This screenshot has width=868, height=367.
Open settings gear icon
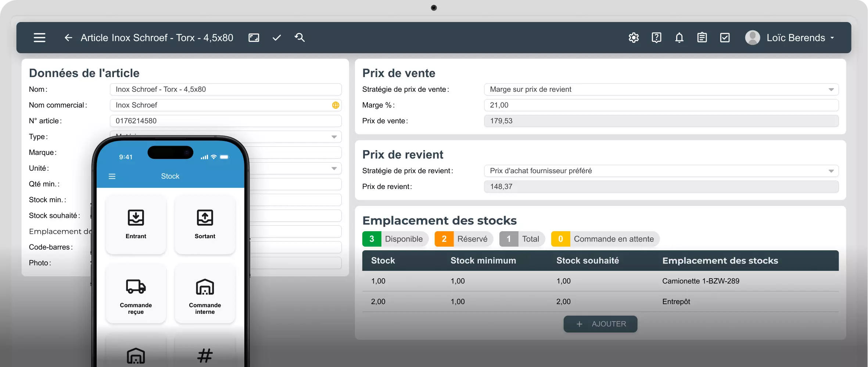pyautogui.click(x=634, y=38)
